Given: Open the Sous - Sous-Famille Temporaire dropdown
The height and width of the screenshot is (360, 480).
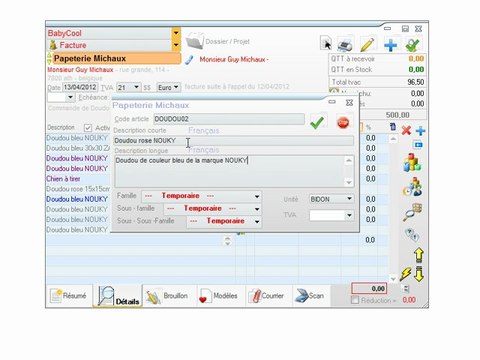Looking at the screenshot, I should click(x=257, y=221).
